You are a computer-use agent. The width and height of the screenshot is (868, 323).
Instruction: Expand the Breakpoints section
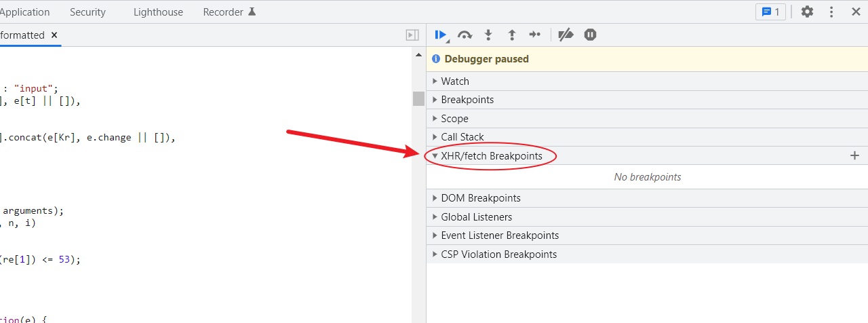(647, 100)
